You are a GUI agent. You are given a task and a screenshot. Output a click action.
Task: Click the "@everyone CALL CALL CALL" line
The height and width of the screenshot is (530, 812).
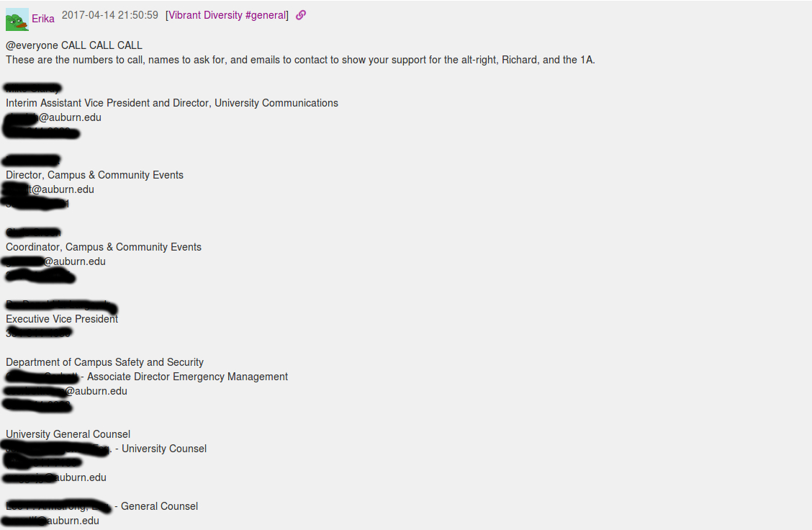tap(74, 45)
